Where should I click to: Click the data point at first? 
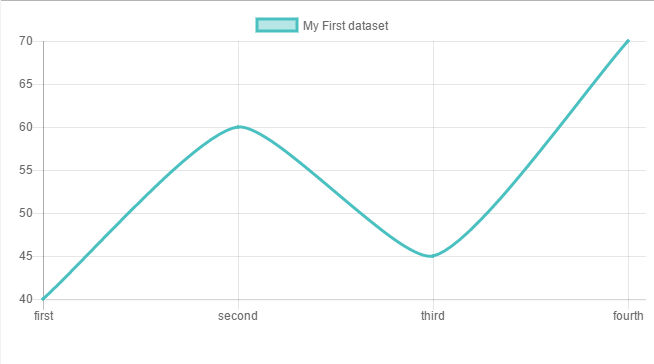point(43,299)
